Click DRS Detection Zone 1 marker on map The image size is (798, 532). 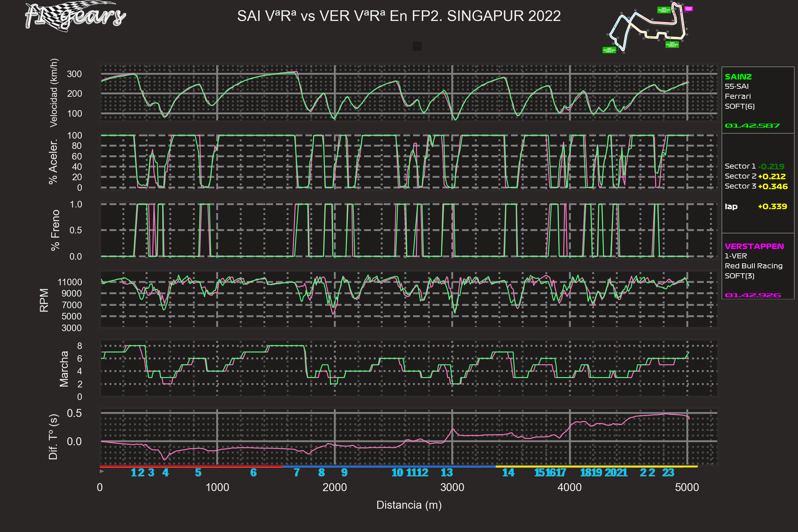664,10
